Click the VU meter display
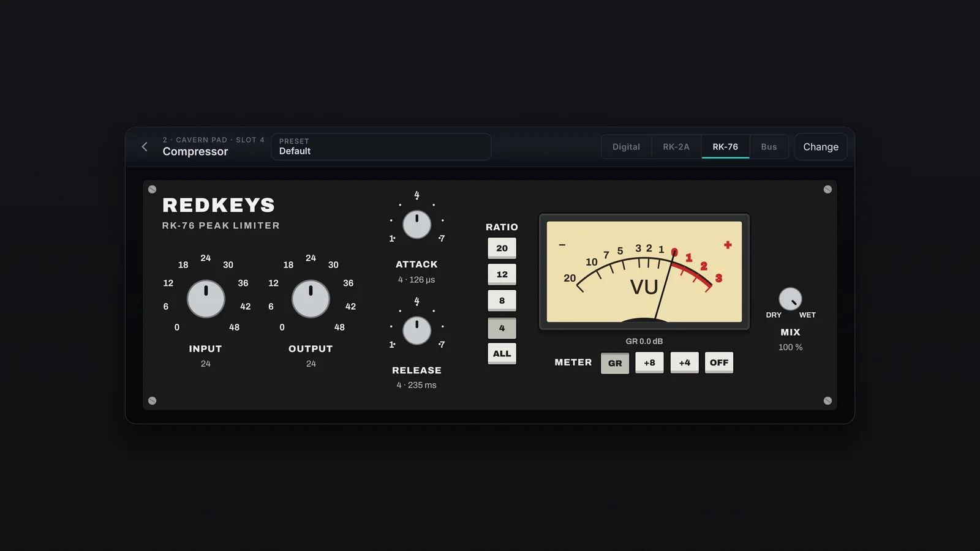Viewport: 980px width, 551px height. point(644,272)
